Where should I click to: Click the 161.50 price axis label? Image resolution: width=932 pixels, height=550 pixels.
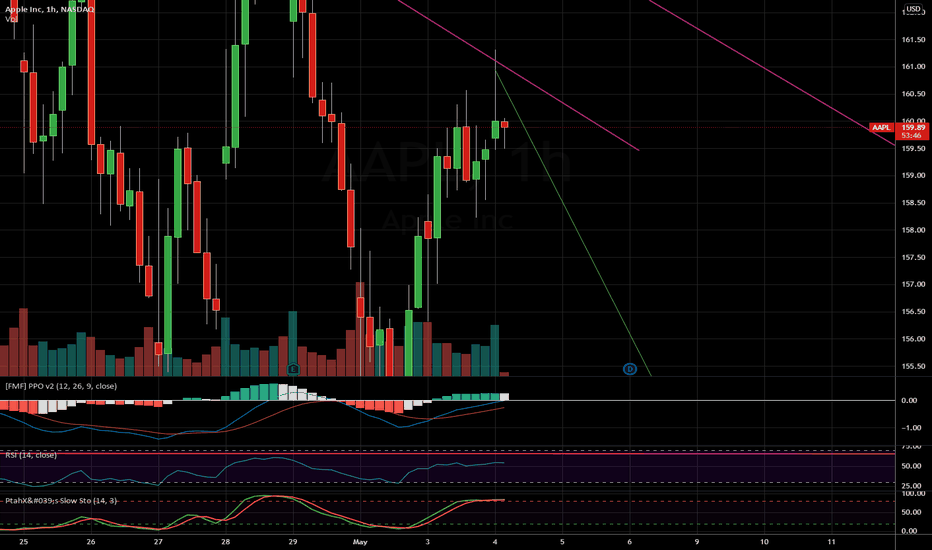913,39
